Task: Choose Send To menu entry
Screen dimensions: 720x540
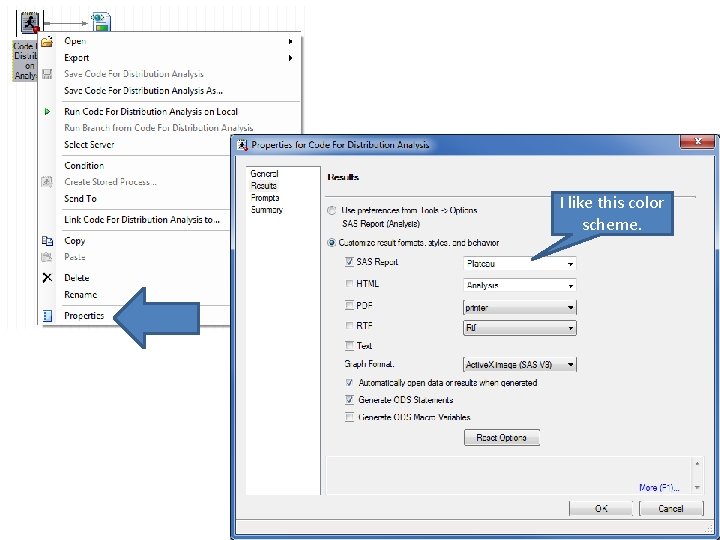Action: coord(80,198)
